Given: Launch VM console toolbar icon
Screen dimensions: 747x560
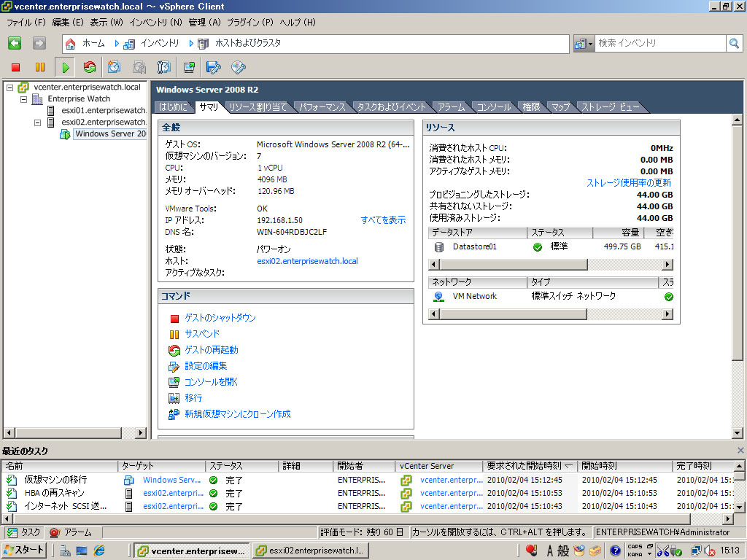Looking at the screenshot, I should 189,68.
